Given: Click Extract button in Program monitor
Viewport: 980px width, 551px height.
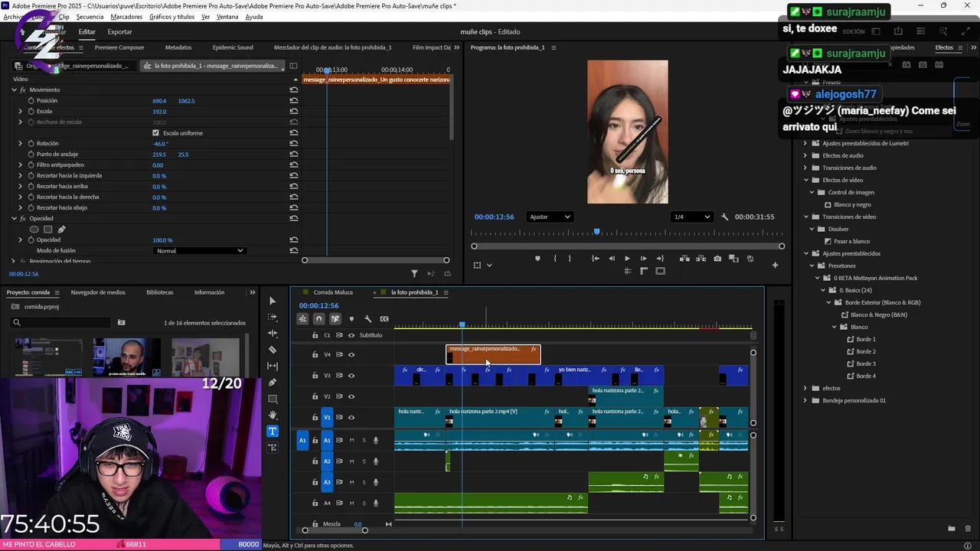Looking at the screenshot, I should pyautogui.click(x=701, y=259).
